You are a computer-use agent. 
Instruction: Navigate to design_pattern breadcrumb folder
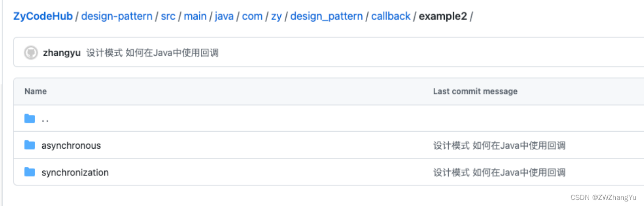point(327,17)
